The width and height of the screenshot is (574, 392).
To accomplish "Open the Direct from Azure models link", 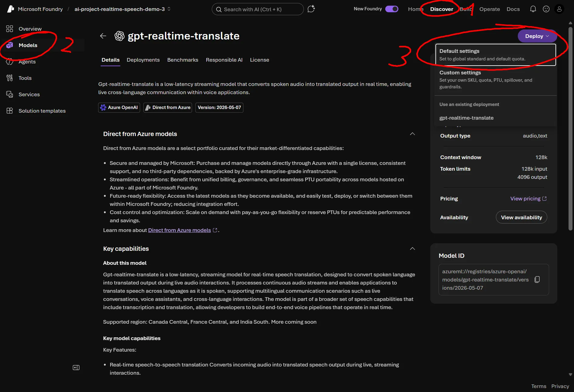I will click(179, 230).
